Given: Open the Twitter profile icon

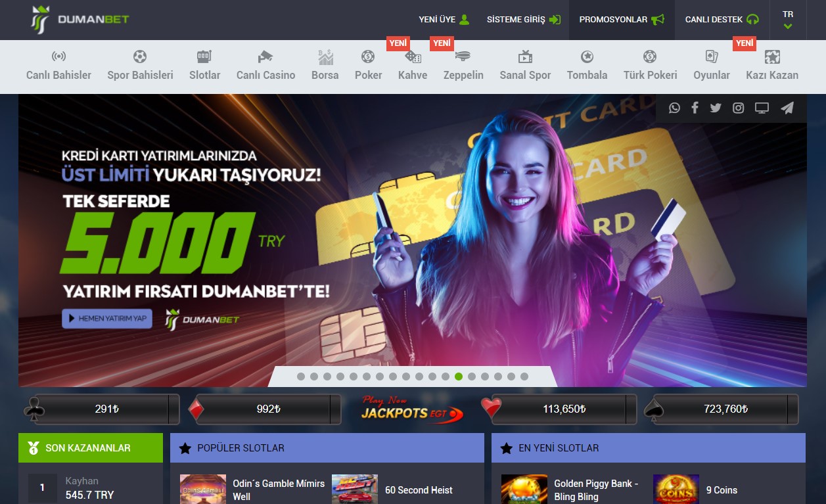Looking at the screenshot, I should coord(716,108).
